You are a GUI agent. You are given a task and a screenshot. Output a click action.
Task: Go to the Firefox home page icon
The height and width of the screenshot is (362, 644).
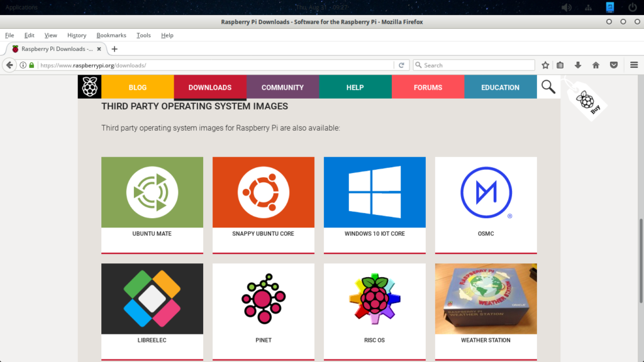pyautogui.click(x=596, y=65)
